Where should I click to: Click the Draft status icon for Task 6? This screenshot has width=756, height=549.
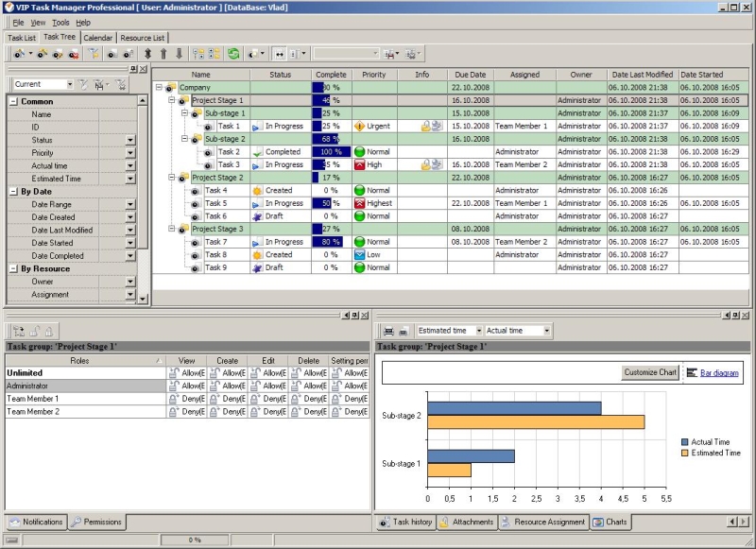257,216
